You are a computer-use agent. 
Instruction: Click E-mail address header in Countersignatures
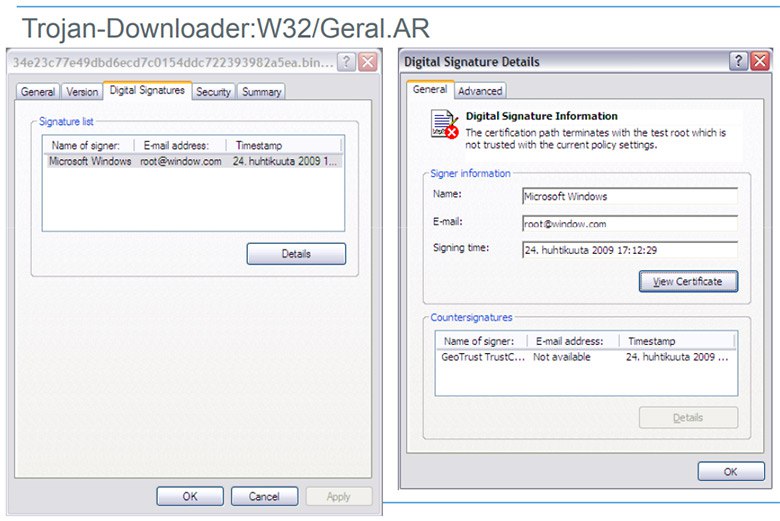(573, 341)
